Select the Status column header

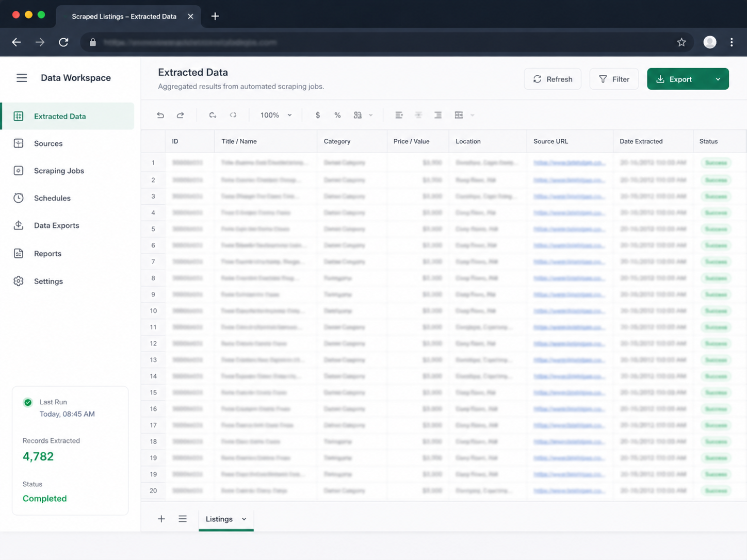(720, 141)
